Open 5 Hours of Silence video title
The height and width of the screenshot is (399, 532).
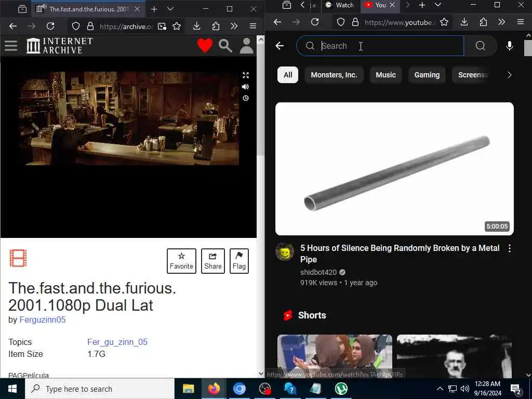tap(400, 254)
